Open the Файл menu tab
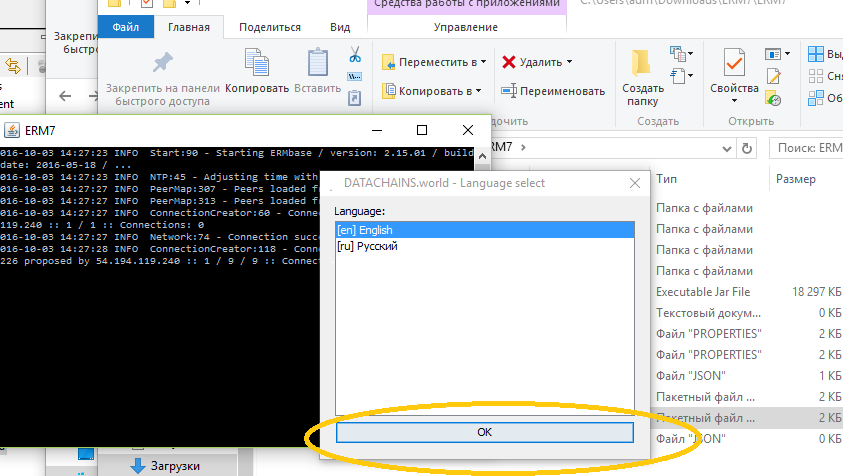843x476 pixels. point(126,27)
